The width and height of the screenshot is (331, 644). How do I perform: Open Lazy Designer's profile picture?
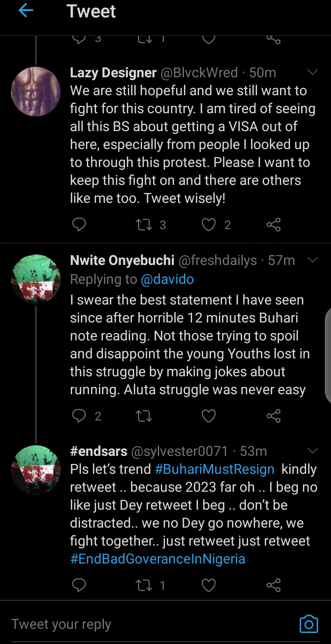[36, 91]
